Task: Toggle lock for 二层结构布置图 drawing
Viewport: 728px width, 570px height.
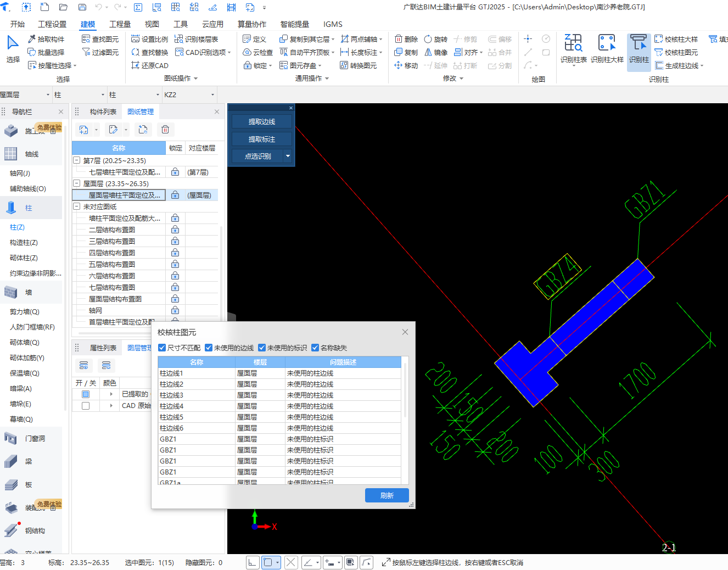Action: click(x=175, y=230)
